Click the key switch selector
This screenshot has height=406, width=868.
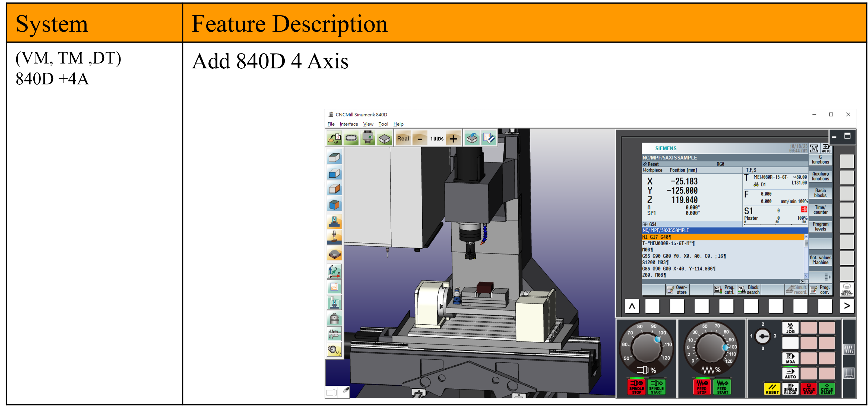click(762, 336)
